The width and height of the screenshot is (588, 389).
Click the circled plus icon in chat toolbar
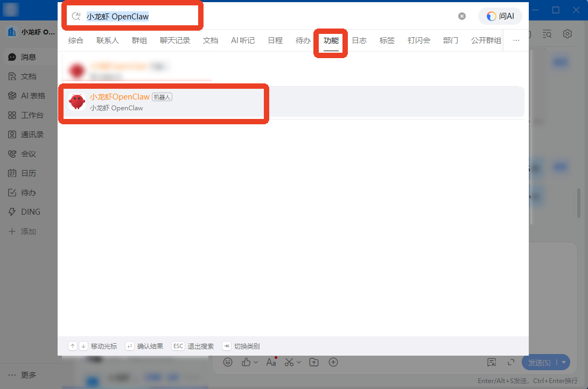333,362
